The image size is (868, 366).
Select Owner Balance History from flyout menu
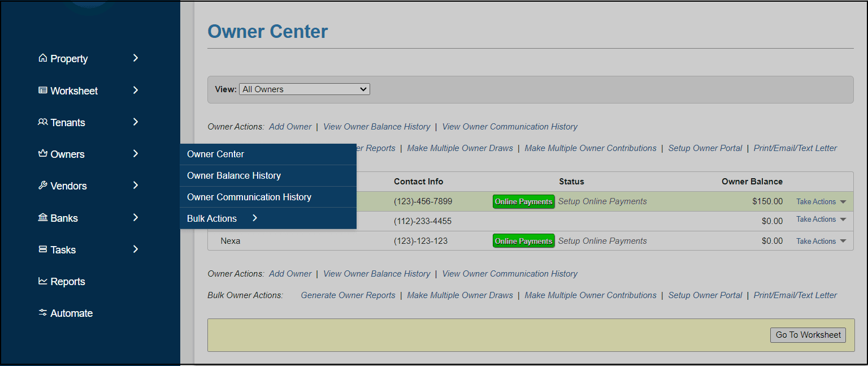click(x=234, y=175)
